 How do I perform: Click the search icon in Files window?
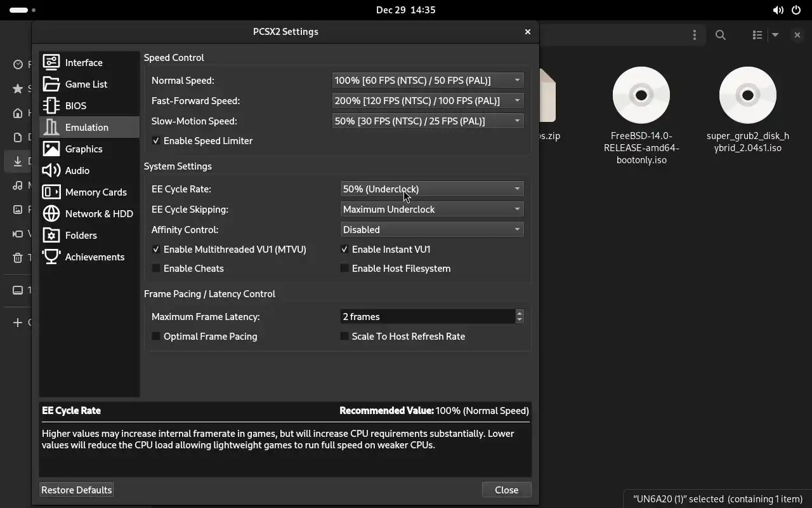pos(721,35)
